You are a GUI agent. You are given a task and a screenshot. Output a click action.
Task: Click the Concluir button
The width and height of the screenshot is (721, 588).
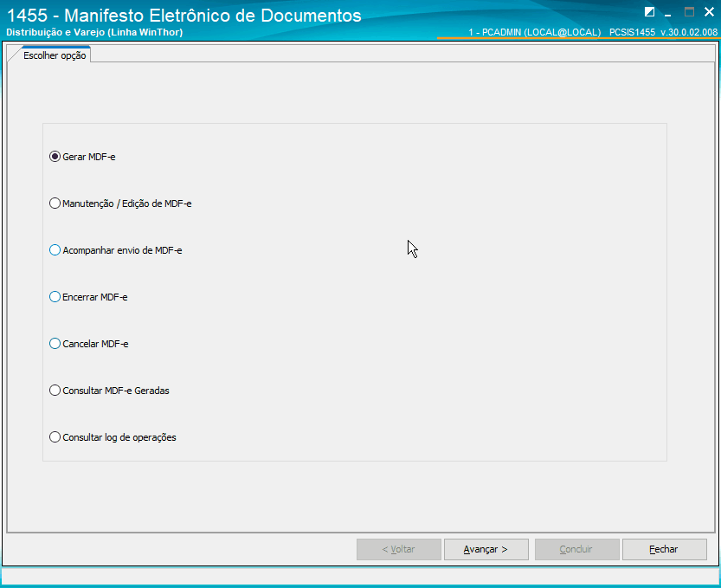click(576, 549)
